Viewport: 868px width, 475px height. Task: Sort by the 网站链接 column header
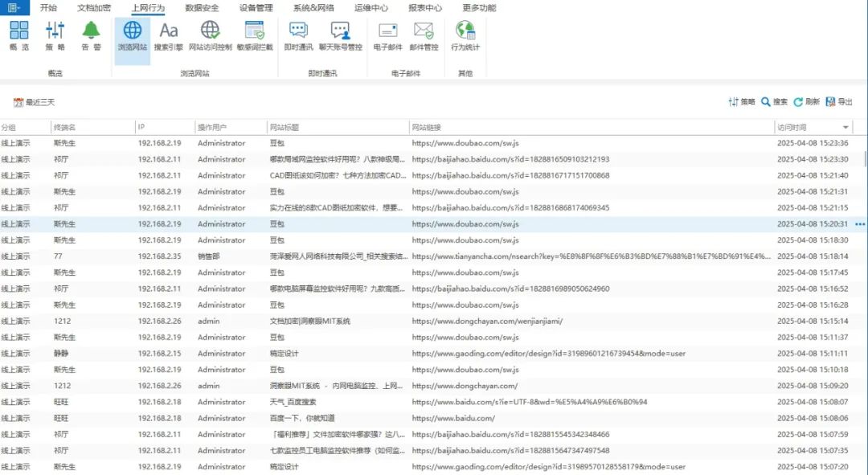pyautogui.click(x=592, y=127)
